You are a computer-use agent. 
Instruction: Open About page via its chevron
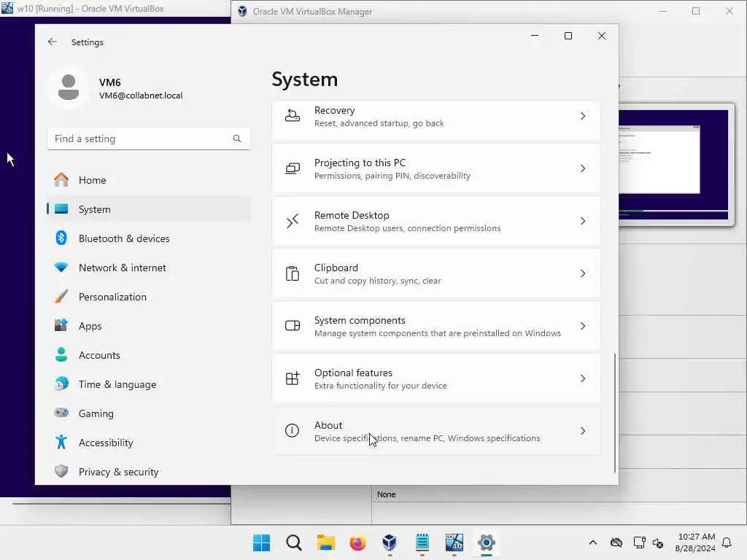[583, 430]
